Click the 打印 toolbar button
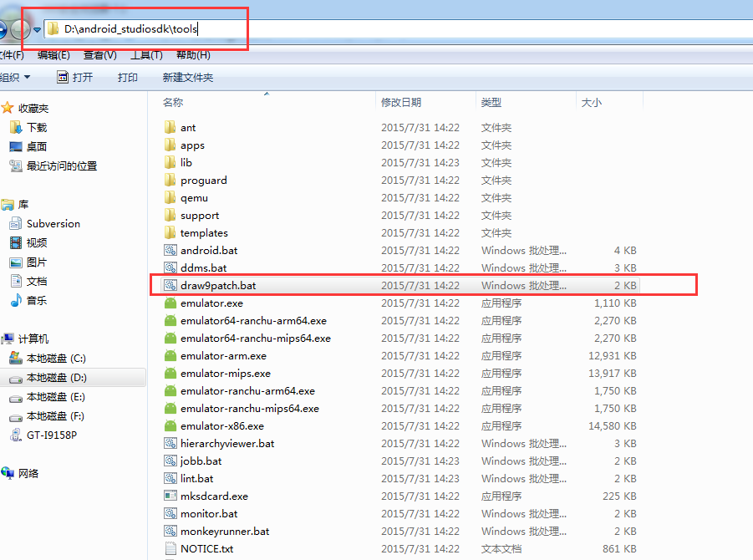 [128, 78]
